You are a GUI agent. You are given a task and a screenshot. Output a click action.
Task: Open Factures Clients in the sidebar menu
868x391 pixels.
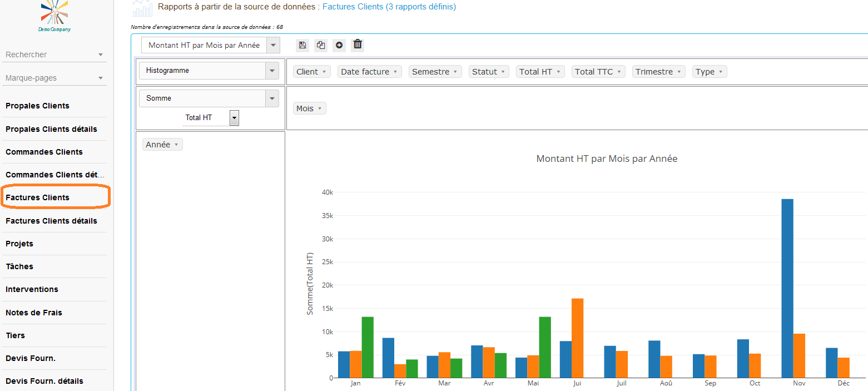click(x=38, y=197)
